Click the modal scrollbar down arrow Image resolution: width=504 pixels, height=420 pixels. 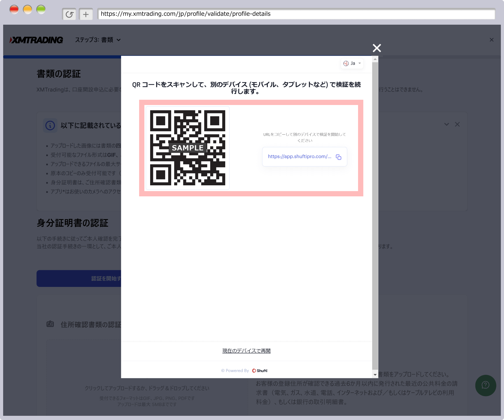tap(375, 375)
